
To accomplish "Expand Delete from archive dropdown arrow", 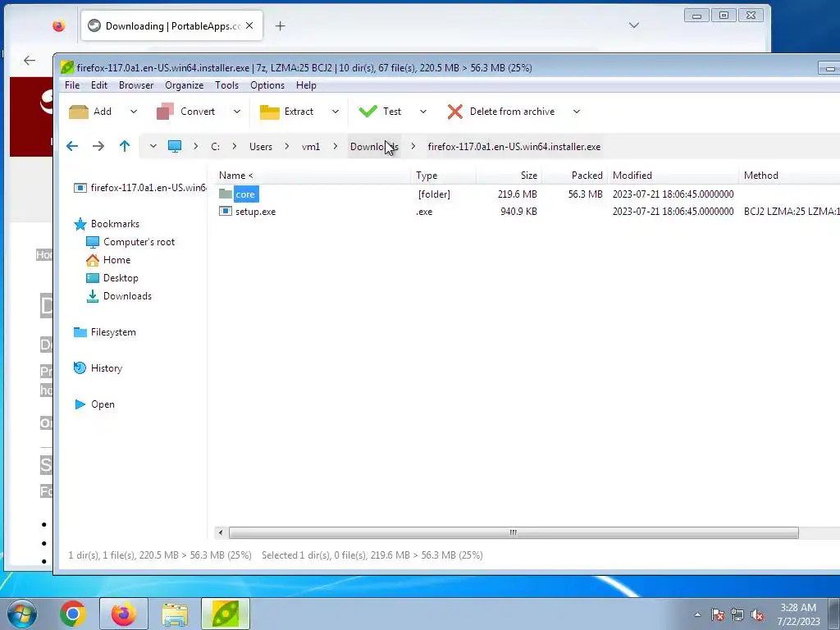I will tap(577, 112).
